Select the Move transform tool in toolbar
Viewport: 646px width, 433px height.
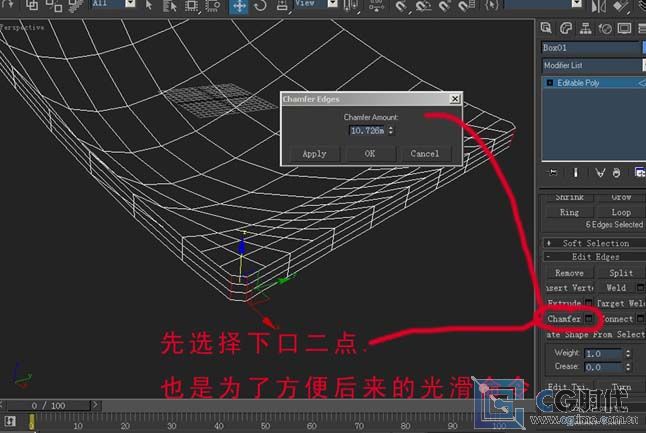coord(239,6)
